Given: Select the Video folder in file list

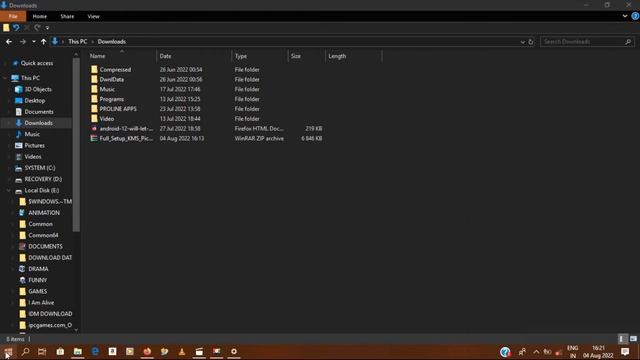Looking at the screenshot, I should 107,119.
